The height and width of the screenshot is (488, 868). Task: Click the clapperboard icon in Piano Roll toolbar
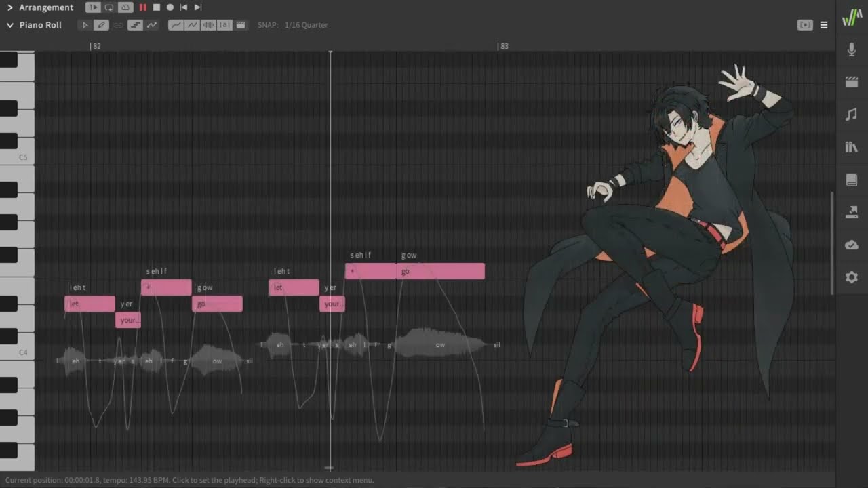[241, 25]
